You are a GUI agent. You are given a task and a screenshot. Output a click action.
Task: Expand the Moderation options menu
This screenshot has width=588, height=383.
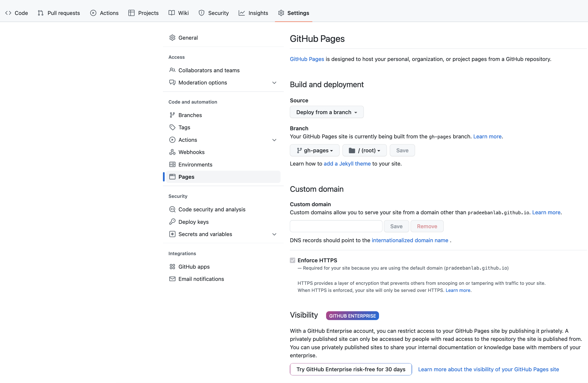point(273,82)
